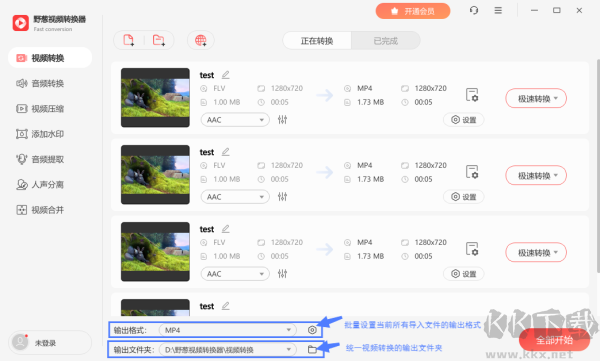Click the add file icon
The image size is (600, 361).
click(129, 40)
